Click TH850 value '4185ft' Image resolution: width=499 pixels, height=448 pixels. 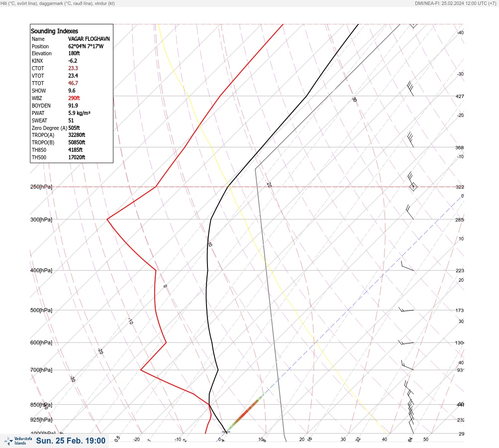click(76, 150)
